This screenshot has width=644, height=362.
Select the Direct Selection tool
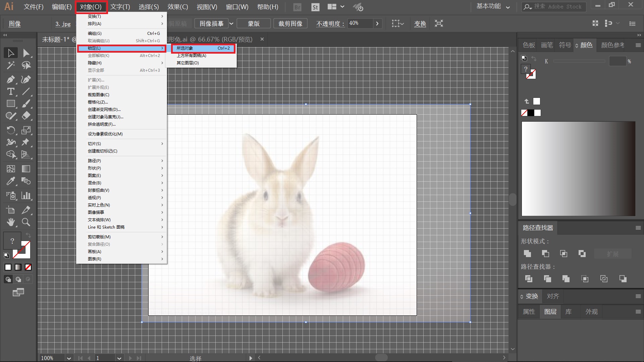pyautogui.click(x=26, y=53)
